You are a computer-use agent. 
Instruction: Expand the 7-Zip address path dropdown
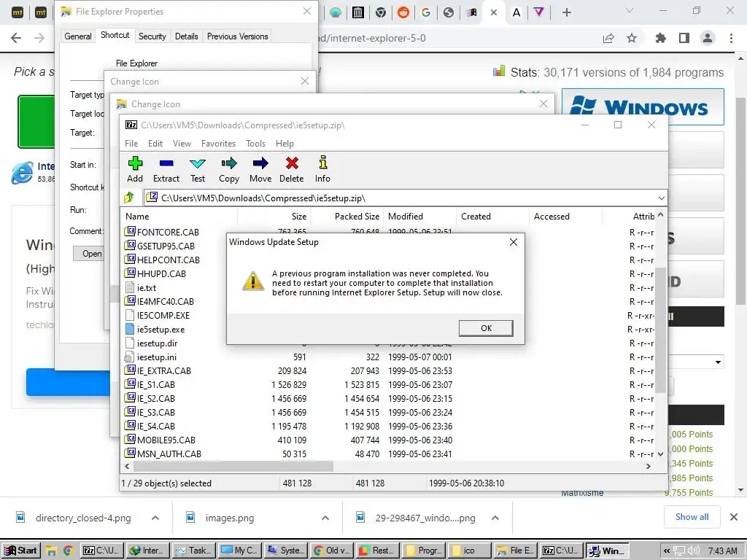661,198
